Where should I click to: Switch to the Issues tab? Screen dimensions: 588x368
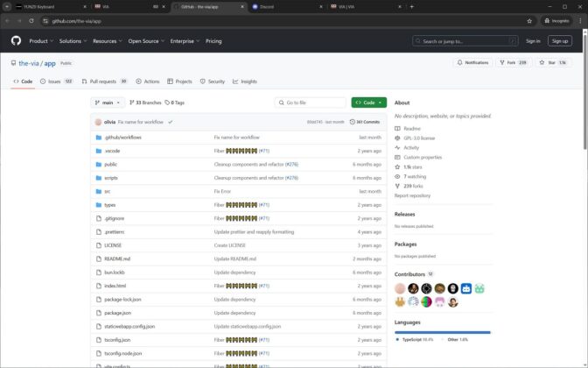(56, 81)
